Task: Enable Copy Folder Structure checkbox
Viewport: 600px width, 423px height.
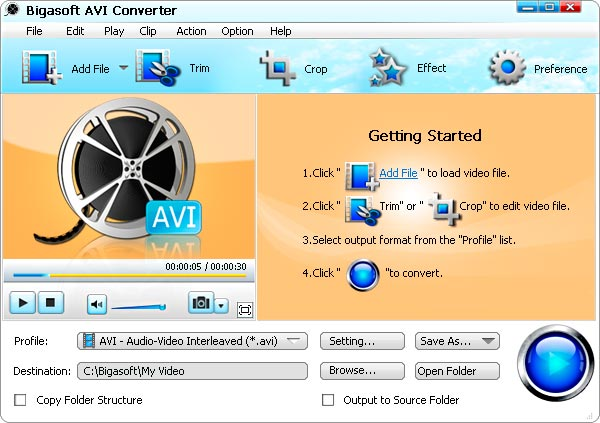Action: tap(20, 400)
